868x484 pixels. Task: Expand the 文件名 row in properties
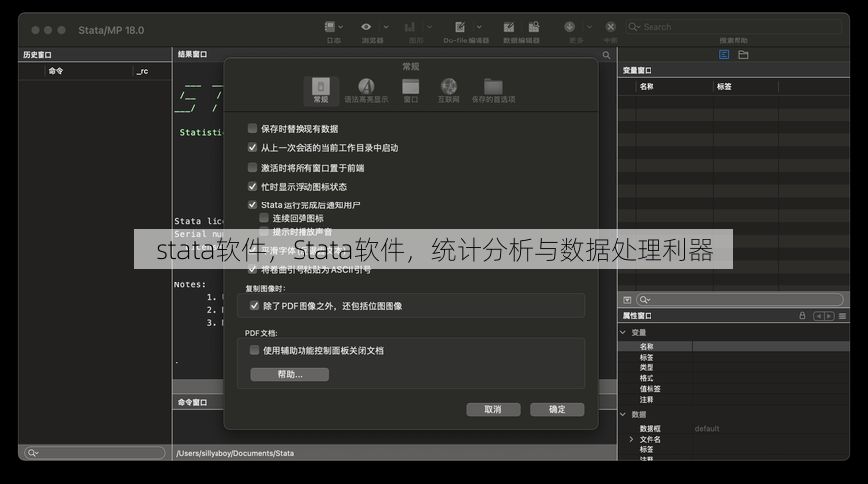tap(631, 439)
